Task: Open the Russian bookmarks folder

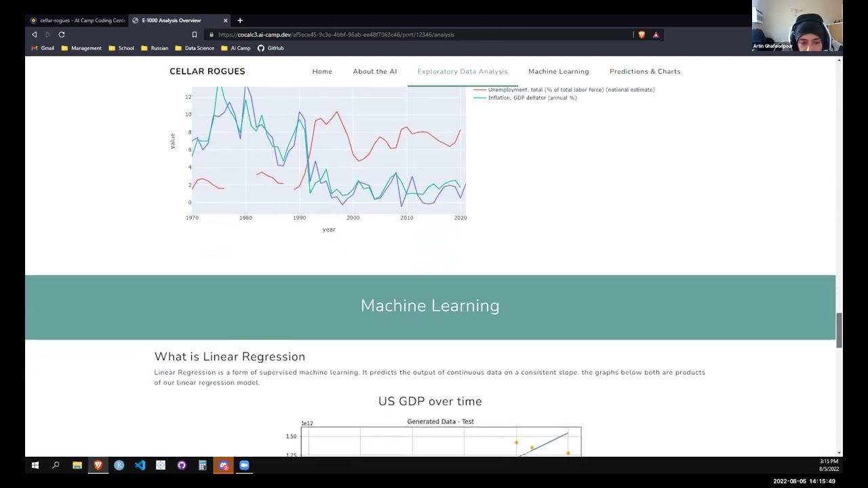Action: pyautogui.click(x=155, y=48)
